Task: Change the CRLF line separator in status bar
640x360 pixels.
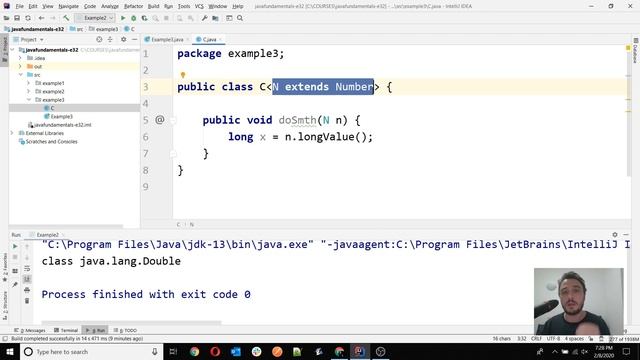Action: [x=536, y=338]
